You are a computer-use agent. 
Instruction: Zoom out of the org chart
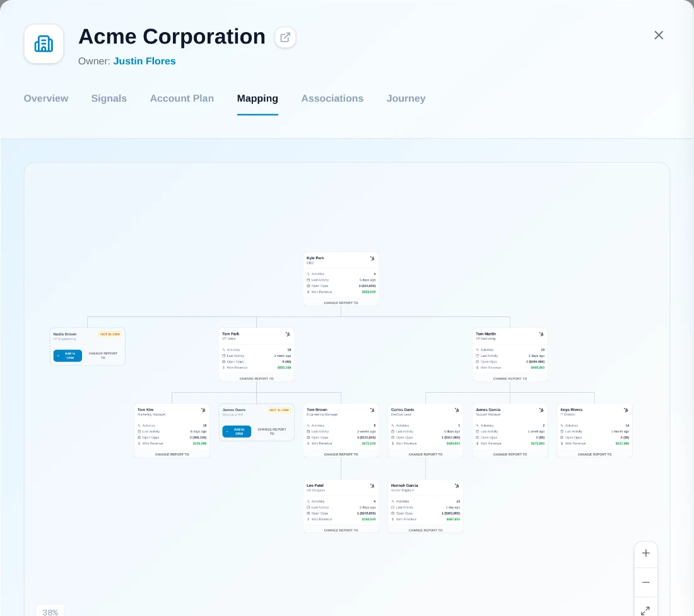click(x=646, y=582)
